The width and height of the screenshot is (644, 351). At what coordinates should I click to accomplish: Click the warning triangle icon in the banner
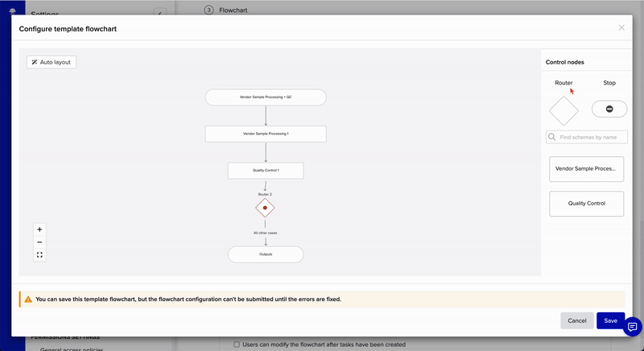(x=28, y=299)
